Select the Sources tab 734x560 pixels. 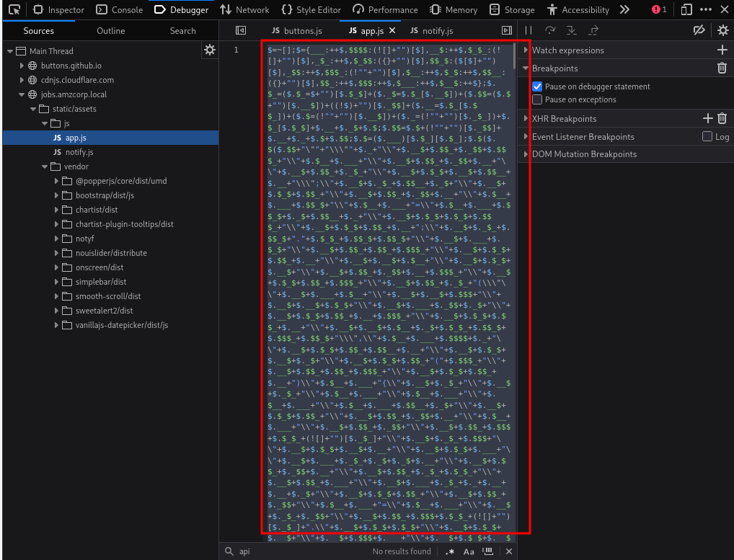click(x=39, y=31)
